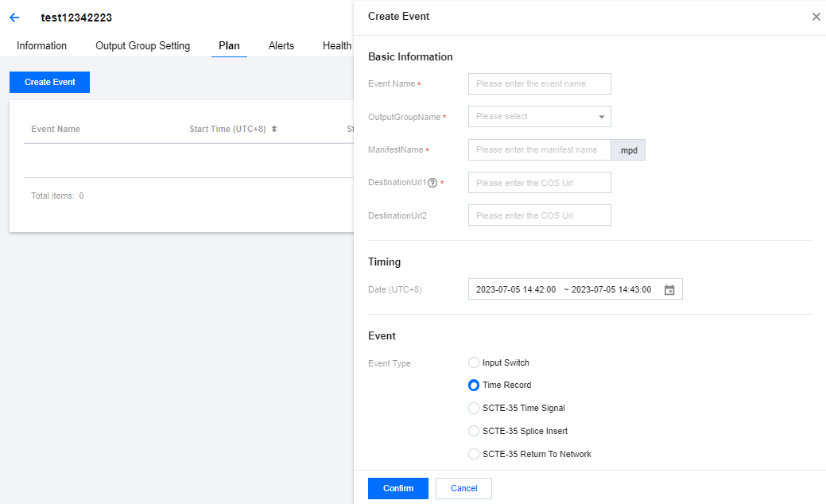Switch to the Information tab
826x504 pixels.
(41, 46)
